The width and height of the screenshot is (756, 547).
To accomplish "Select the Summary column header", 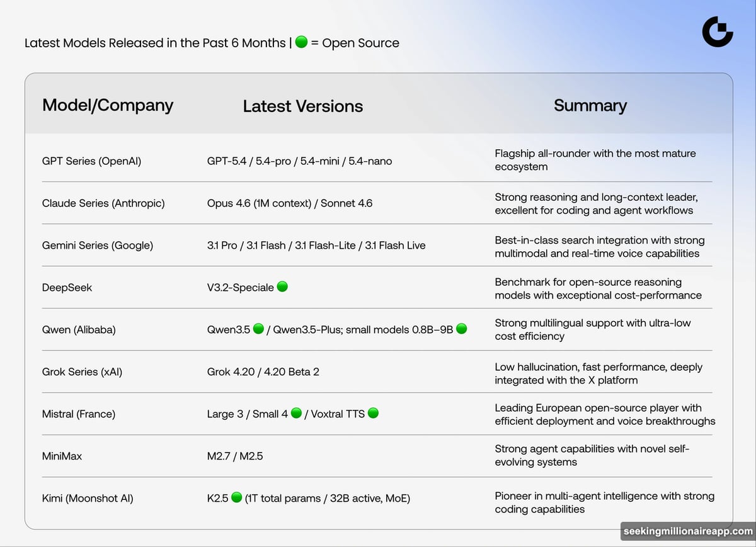I will coord(590,106).
